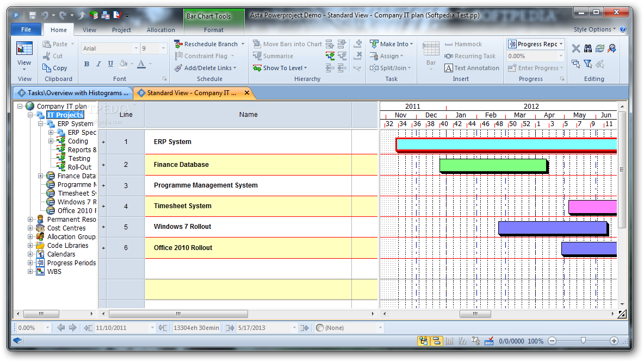Click the Add/Delete Links button
644x362 pixels.
pos(206,68)
